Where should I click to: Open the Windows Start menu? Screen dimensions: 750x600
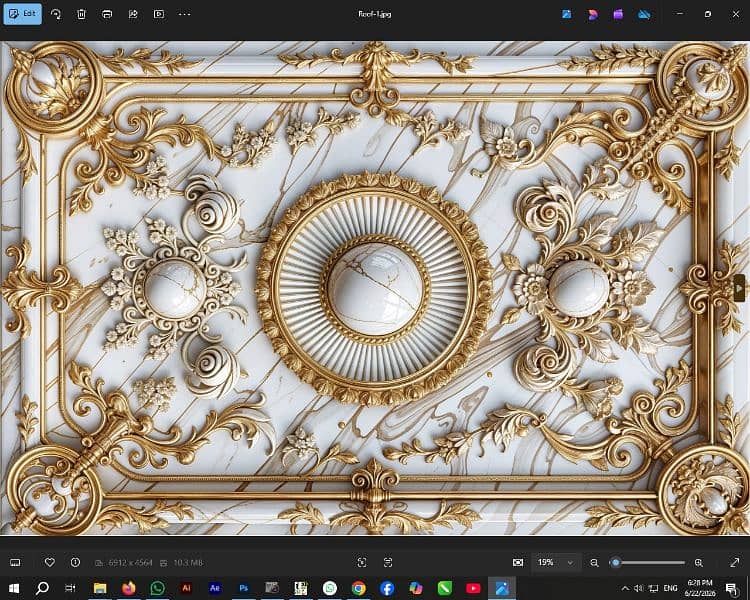click(x=14, y=588)
